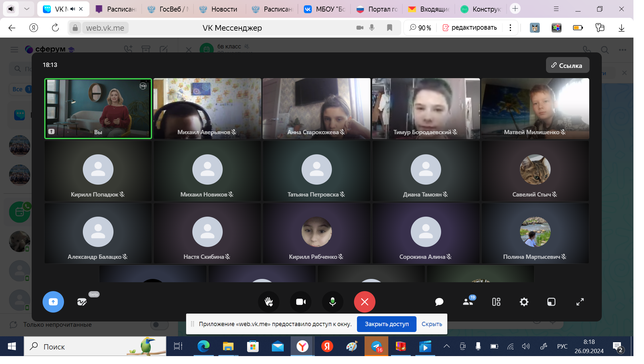Change the video grid layout

[x=496, y=302]
